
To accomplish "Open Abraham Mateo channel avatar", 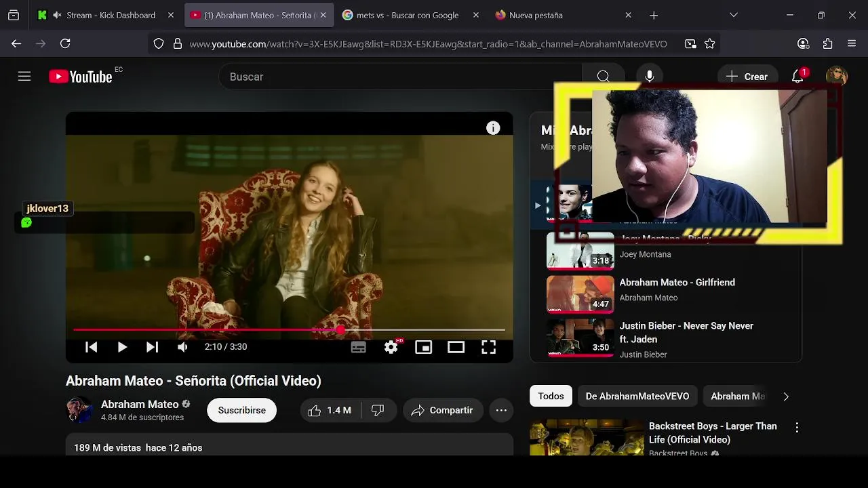I will pyautogui.click(x=79, y=410).
